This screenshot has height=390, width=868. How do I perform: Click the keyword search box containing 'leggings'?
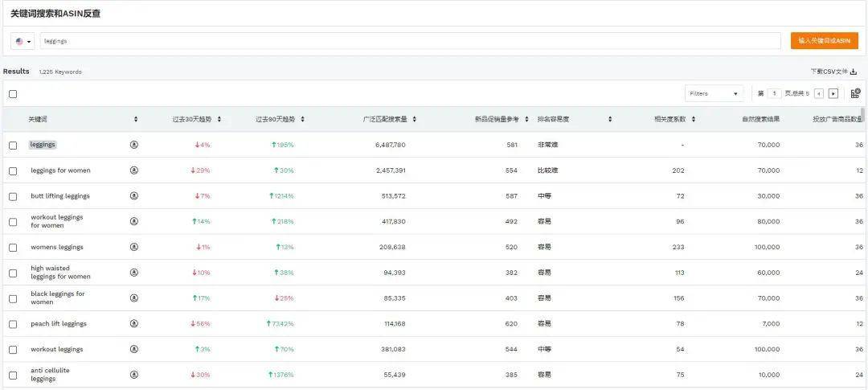click(410, 41)
